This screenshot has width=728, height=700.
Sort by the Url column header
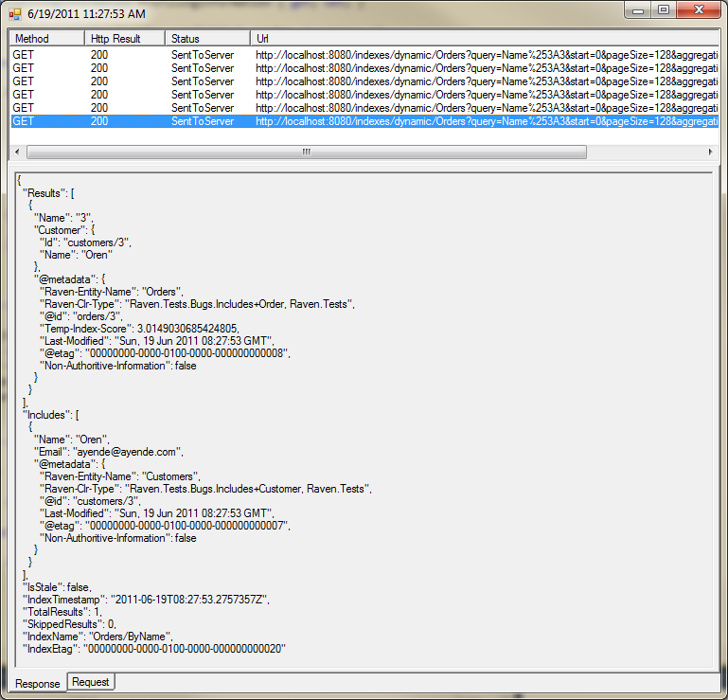click(x=485, y=39)
